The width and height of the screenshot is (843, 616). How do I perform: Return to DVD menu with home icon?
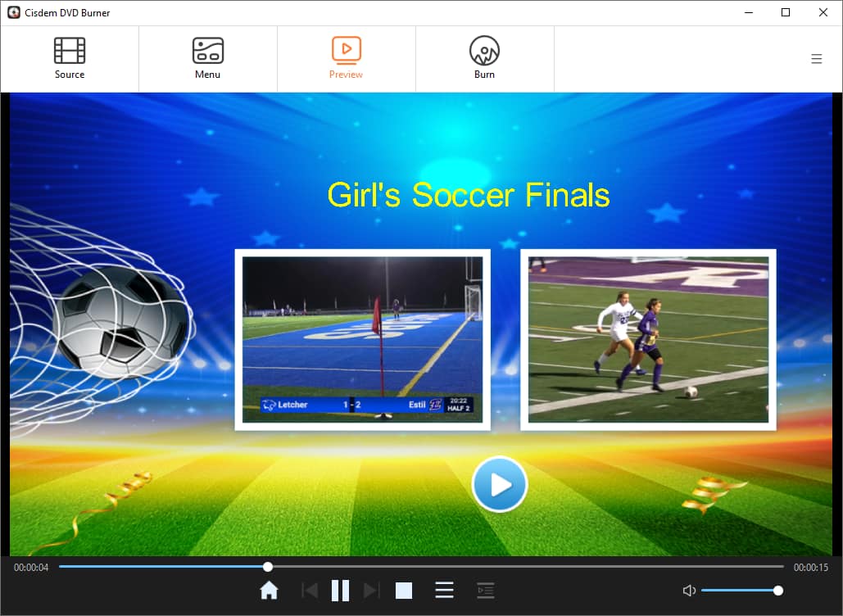pyautogui.click(x=269, y=590)
